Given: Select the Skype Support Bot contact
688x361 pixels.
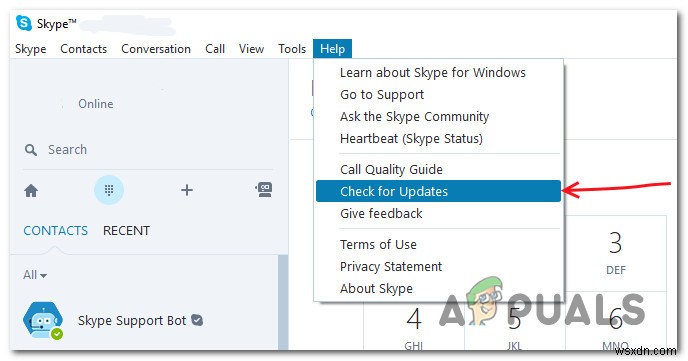Looking at the screenshot, I should pyautogui.click(x=143, y=320).
